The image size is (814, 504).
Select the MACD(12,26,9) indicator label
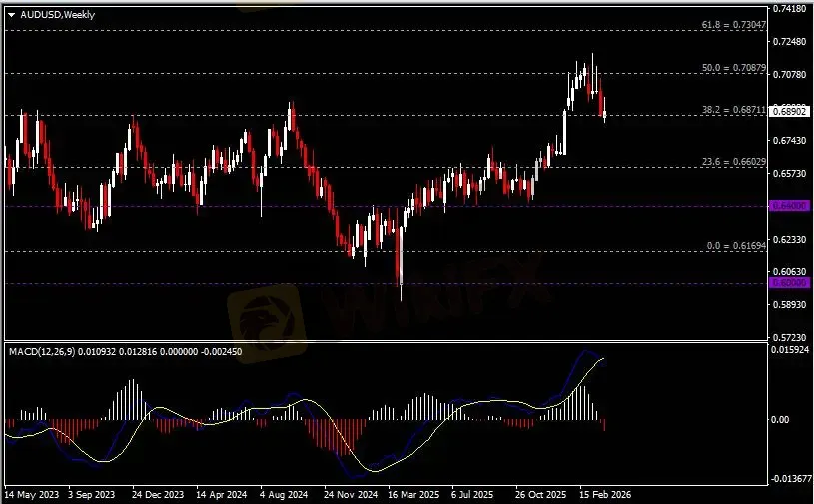click(52, 352)
